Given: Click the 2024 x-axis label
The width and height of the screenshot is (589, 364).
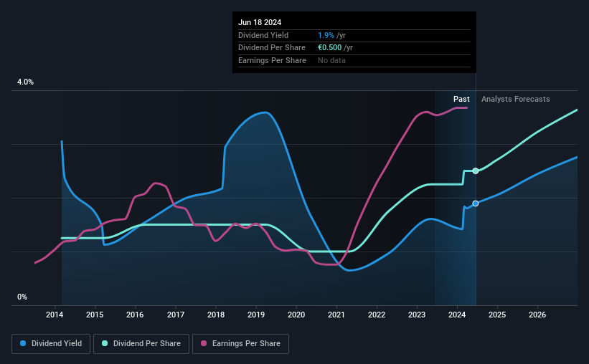Looking at the screenshot, I should 457,315.
